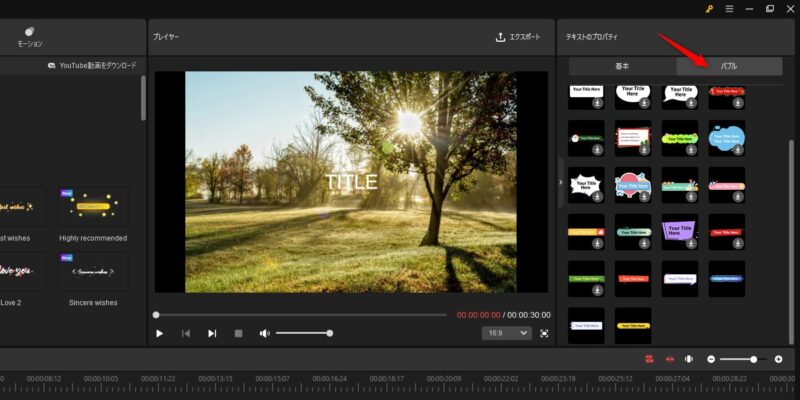
Task: Select the plain green bar bubble
Action: pos(586,279)
